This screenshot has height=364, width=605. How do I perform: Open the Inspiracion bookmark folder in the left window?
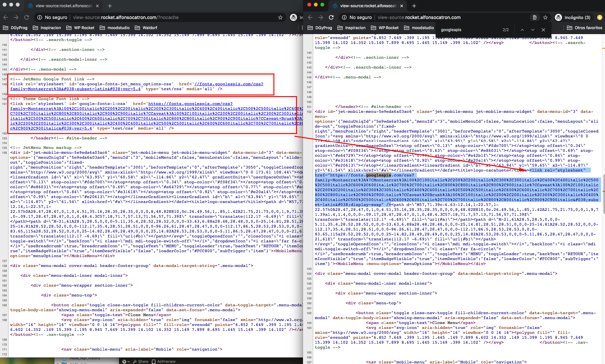[x=47, y=28]
